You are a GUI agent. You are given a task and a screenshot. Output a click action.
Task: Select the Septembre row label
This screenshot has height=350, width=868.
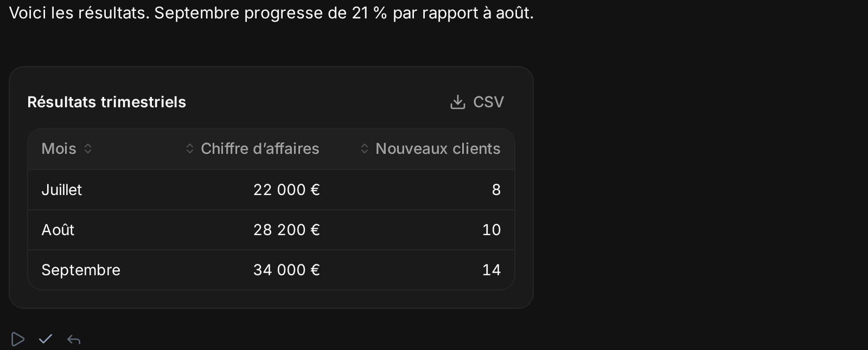[x=81, y=270]
